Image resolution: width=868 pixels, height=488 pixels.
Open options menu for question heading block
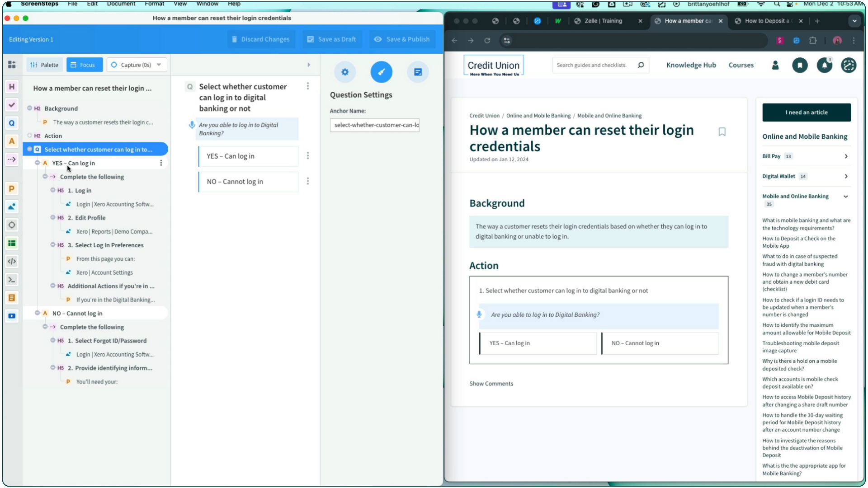308,86
